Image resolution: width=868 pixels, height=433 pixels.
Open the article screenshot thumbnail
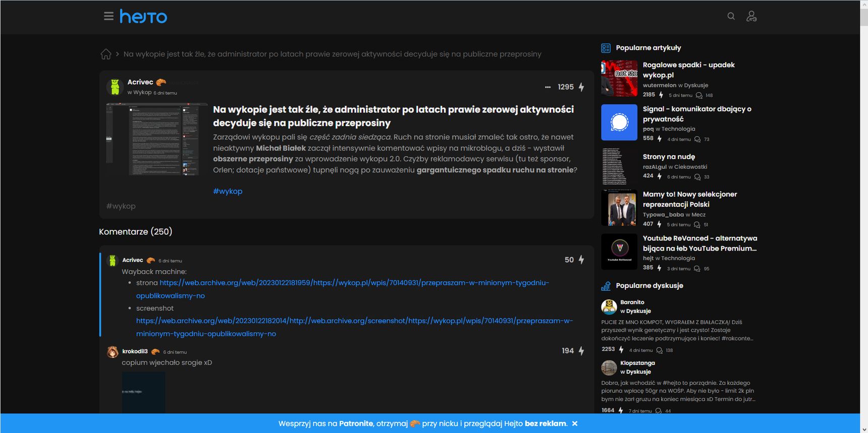click(x=156, y=139)
